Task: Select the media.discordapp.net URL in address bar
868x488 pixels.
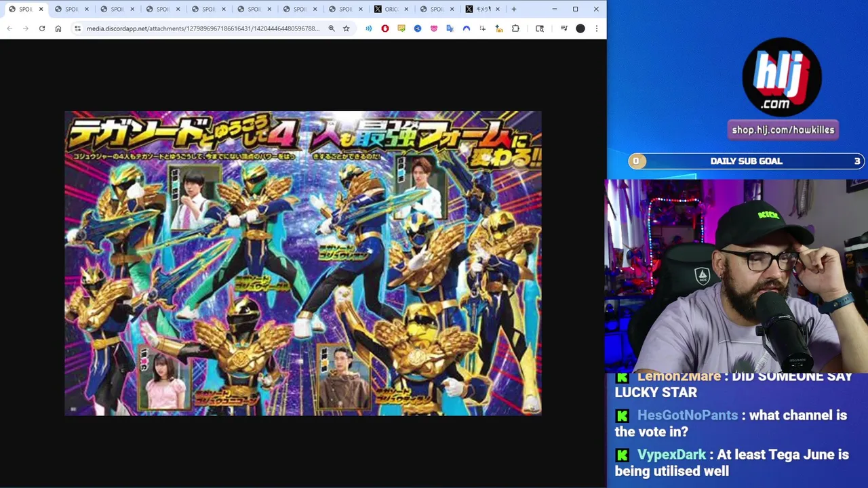Action: (x=203, y=28)
